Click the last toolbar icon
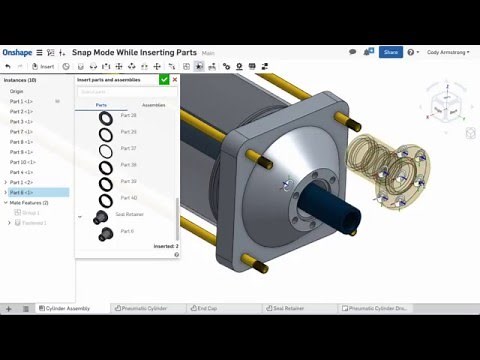Screen dimensions: 480x360 (265, 67)
